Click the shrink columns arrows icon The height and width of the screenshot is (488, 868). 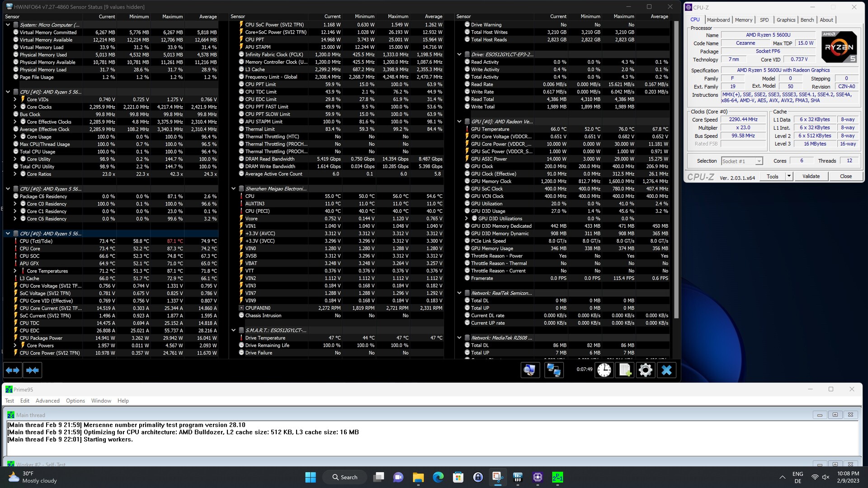[33, 370]
